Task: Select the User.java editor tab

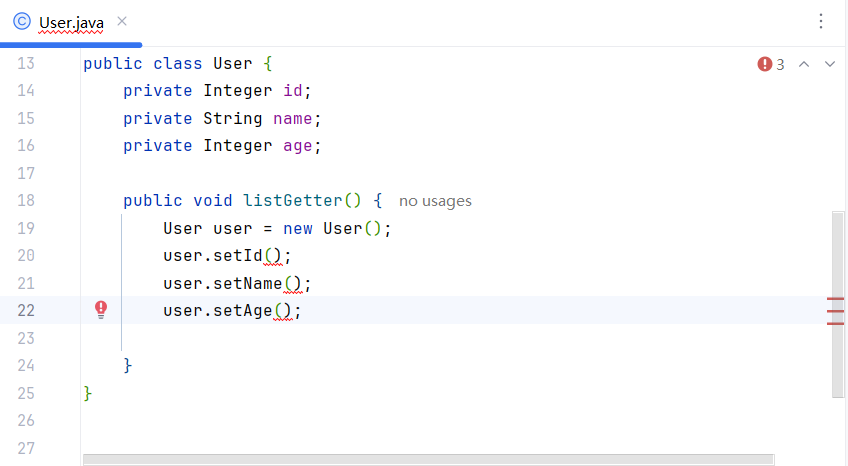Action: point(70,22)
